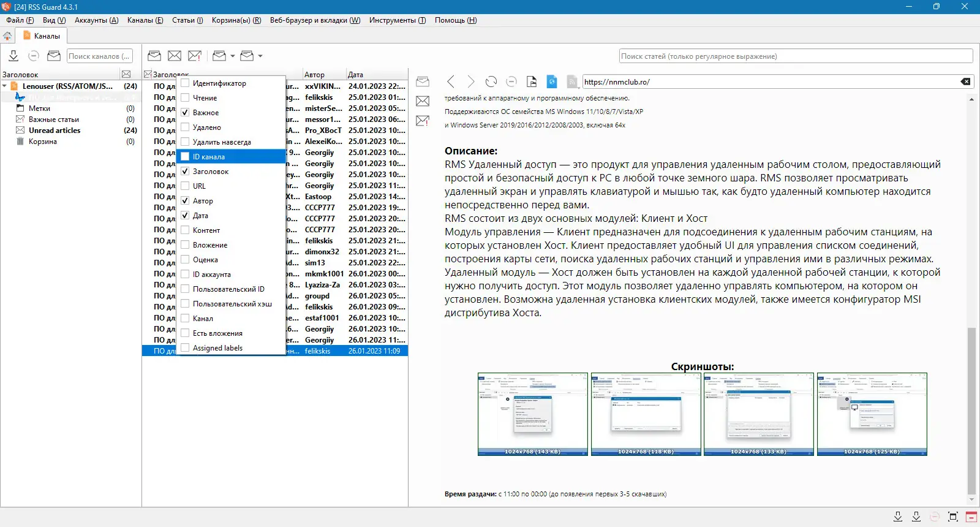
Task: Sort articles by the Автор column header
Action: [324, 74]
